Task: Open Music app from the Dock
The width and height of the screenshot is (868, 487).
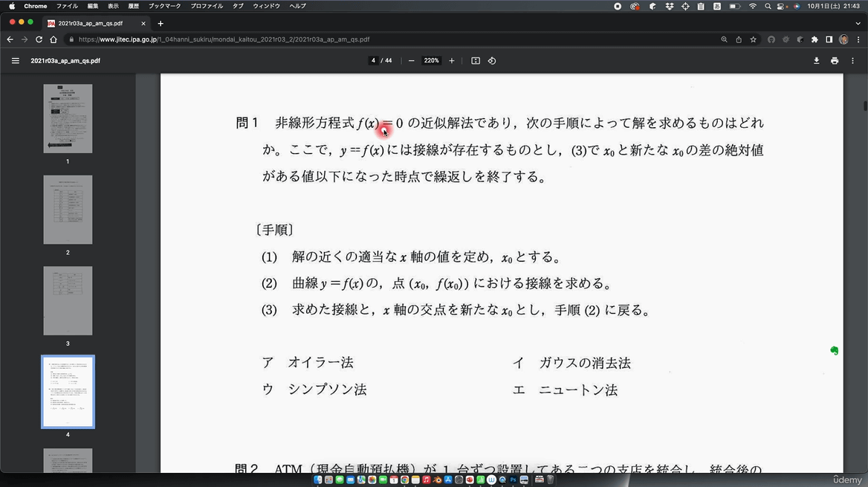Action: click(427, 480)
